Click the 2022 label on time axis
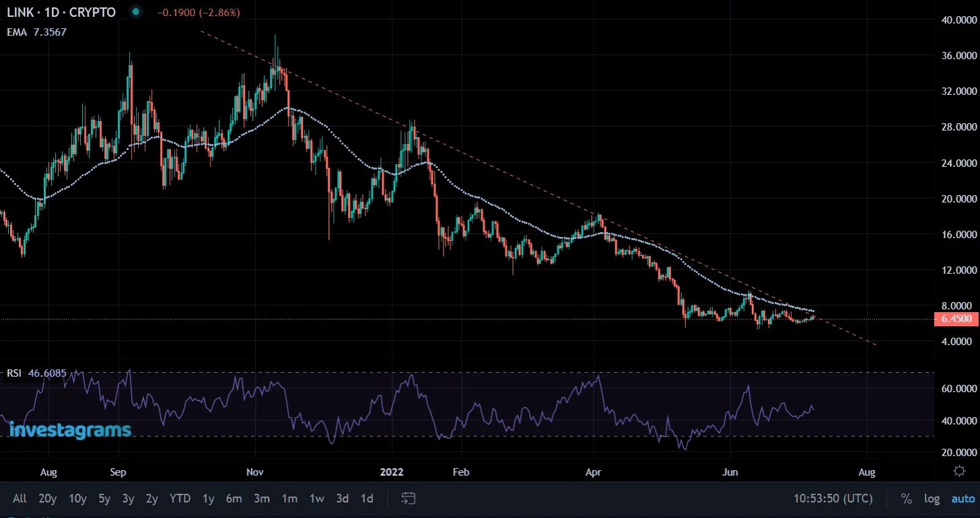 pos(391,472)
